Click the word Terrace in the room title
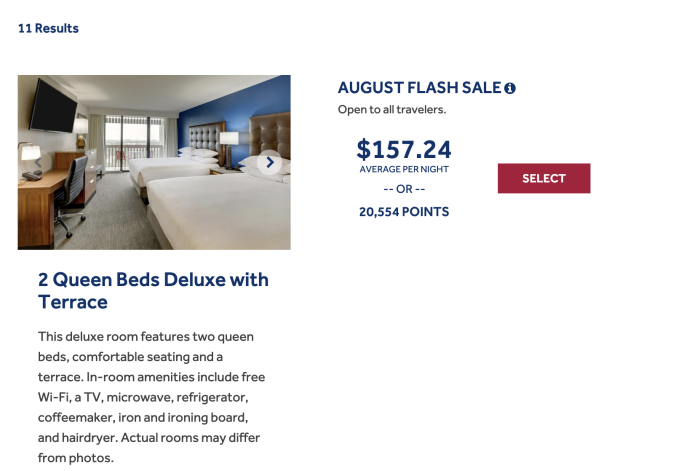 click(x=73, y=302)
